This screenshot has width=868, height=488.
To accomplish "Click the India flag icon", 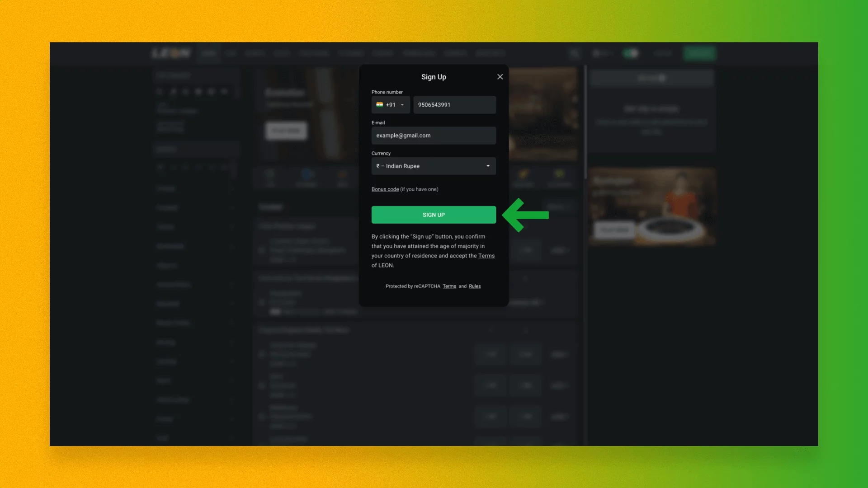I will pos(380,104).
